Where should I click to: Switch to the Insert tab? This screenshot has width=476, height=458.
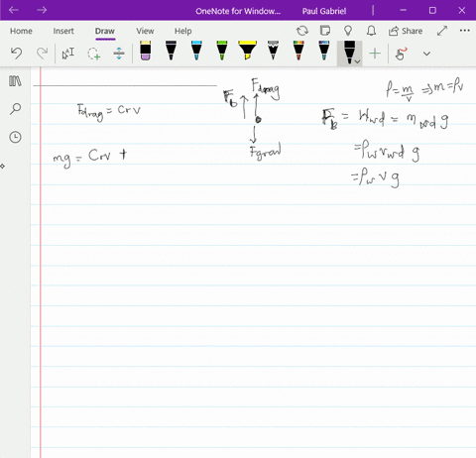point(63,31)
